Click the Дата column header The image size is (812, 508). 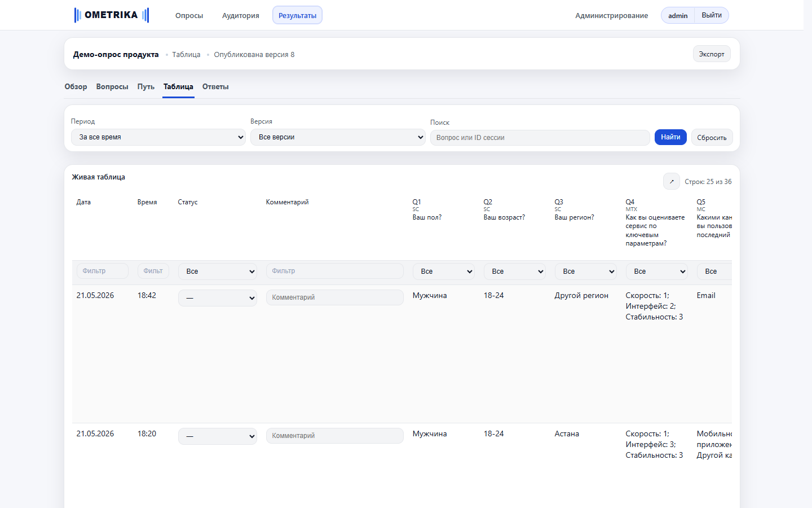pos(83,202)
